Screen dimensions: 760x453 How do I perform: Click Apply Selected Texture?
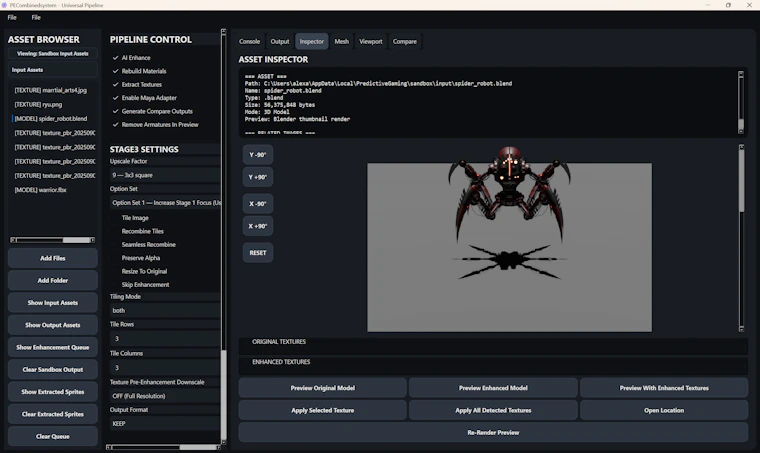(323, 410)
